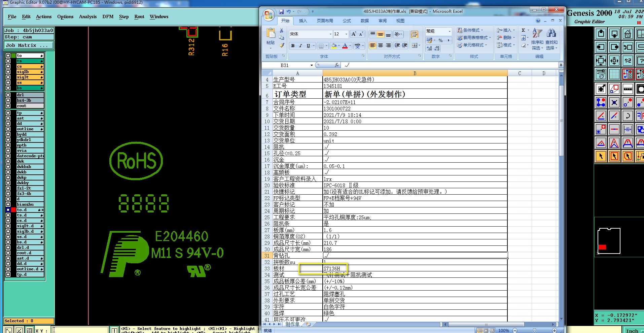644x333 pixels.
Task: Open the font name dropdown showing 宋体
Action: click(x=330, y=34)
